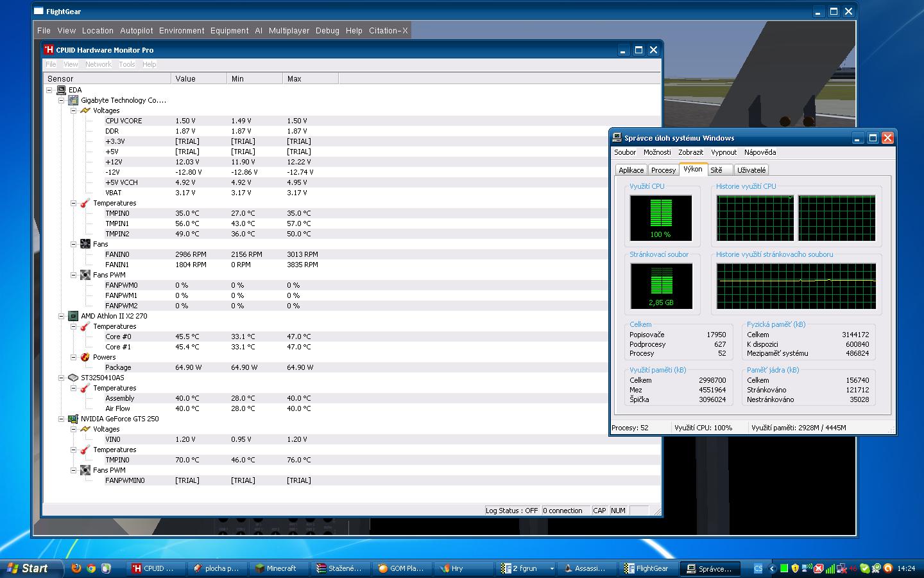Launch Chrome from the quick launch bar

click(91, 568)
